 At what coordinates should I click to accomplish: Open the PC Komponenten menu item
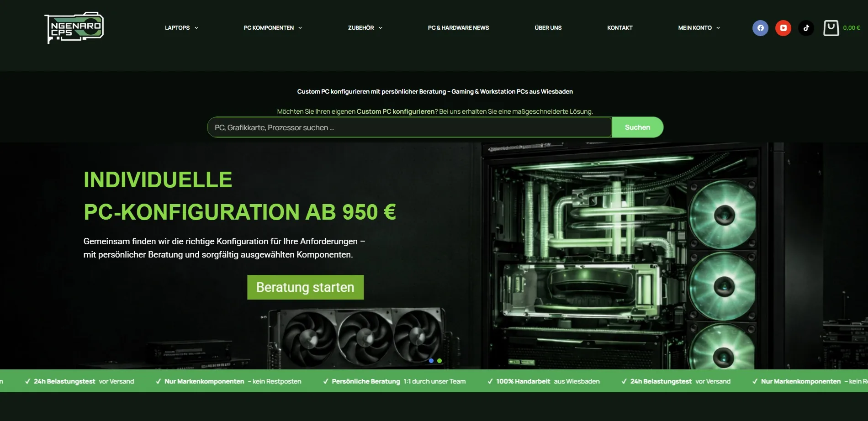click(x=269, y=28)
